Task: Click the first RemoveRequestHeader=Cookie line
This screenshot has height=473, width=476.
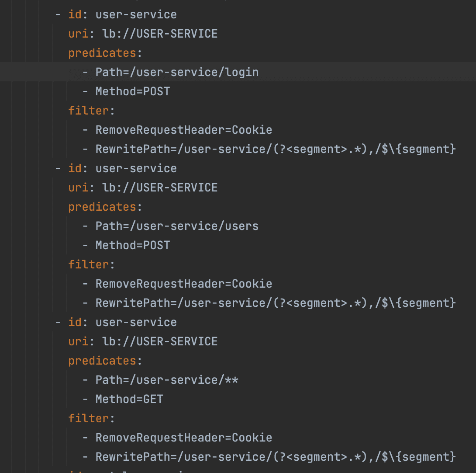Action: coord(183,130)
